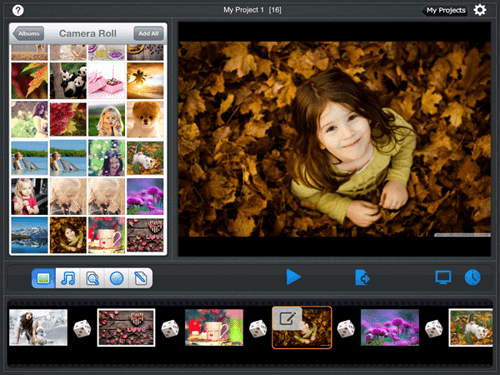The width and height of the screenshot is (500, 375).
Task: Open the monitor display output icon
Action: coord(443,277)
